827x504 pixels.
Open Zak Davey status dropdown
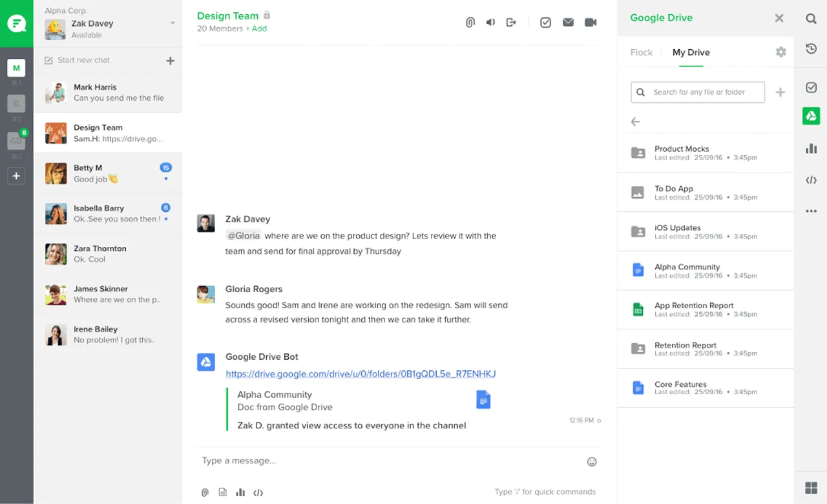click(173, 23)
